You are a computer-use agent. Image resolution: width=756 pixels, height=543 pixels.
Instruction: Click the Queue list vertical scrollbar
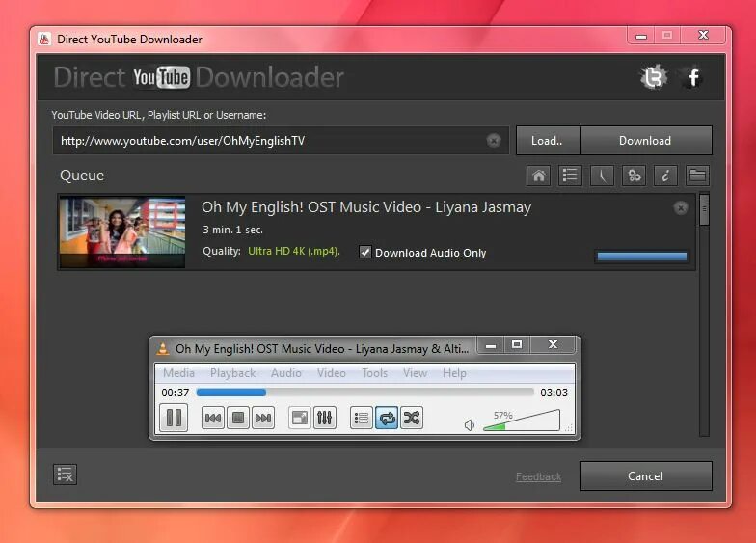click(x=704, y=313)
